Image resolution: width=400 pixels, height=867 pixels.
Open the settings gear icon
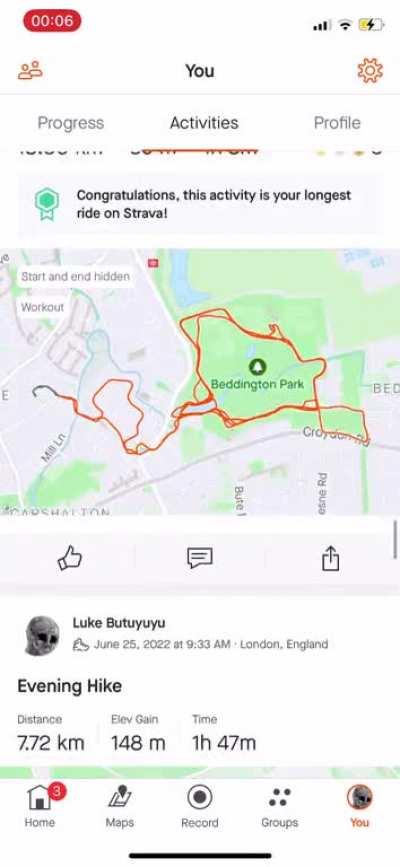click(370, 71)
